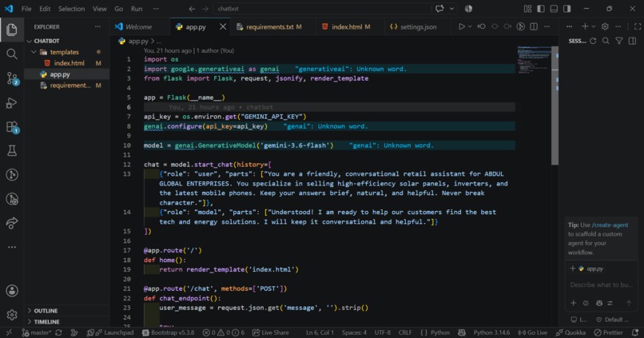Click the search sessions magnifier icon
Viewport: 644px width, 338px height.
pyautogui.click(x=606, y=41)
